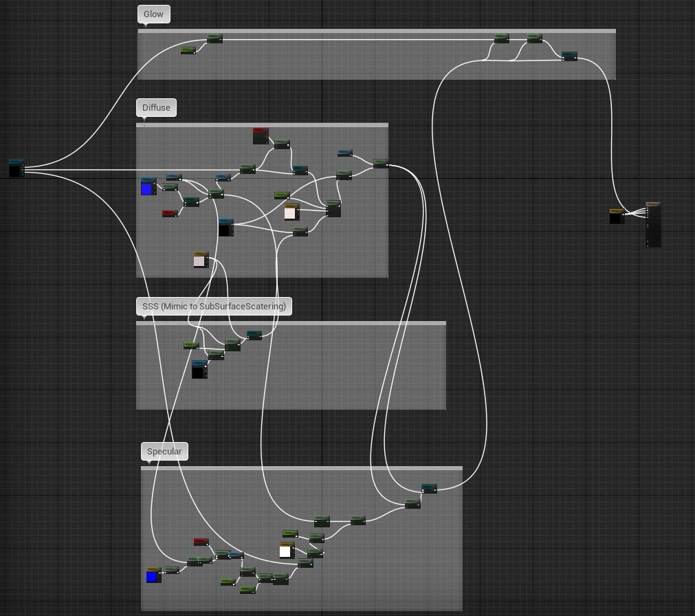
Task: Click the Specular comment label
Action: 164,452
